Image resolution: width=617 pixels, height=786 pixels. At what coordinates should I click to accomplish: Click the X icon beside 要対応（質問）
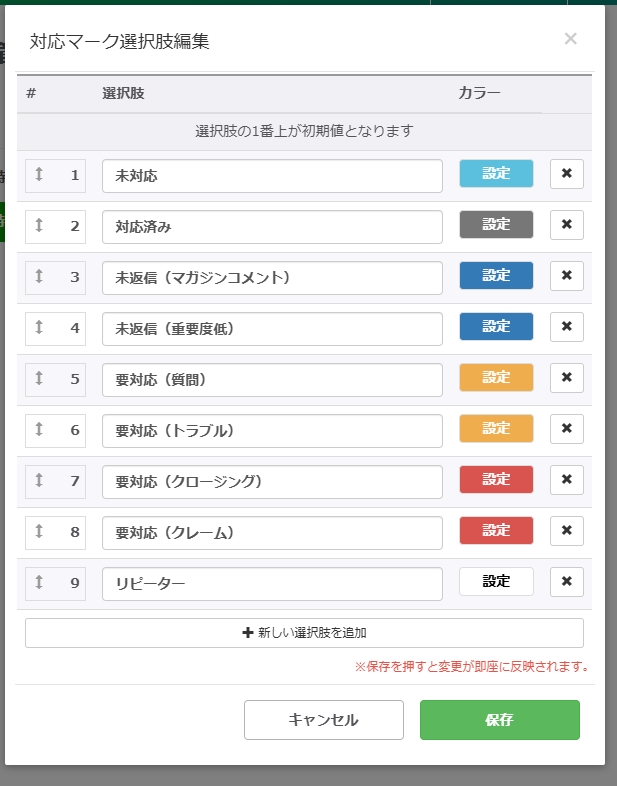tap(566, 378)
